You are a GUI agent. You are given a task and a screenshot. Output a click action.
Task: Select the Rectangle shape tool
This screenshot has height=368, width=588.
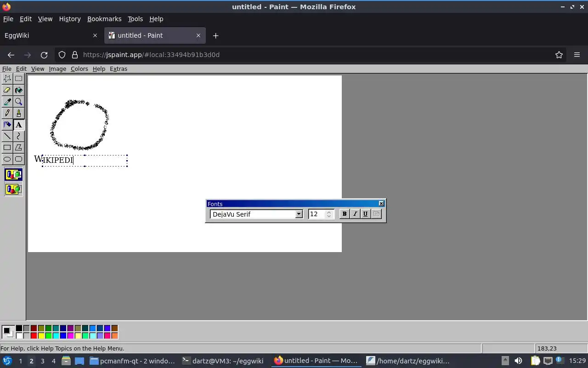pos(7,148)
